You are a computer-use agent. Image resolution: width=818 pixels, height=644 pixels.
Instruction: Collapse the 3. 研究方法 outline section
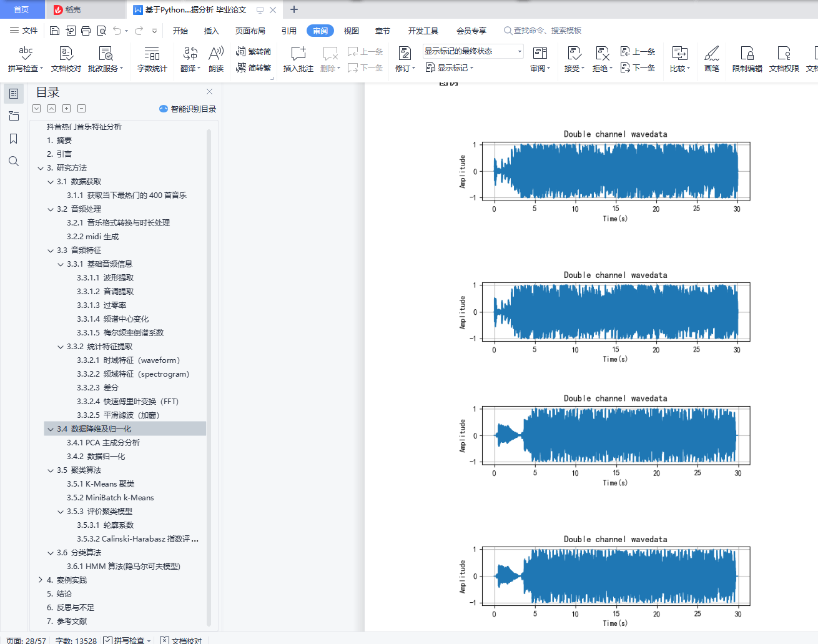pyautogui.click(x=41, y=168)
